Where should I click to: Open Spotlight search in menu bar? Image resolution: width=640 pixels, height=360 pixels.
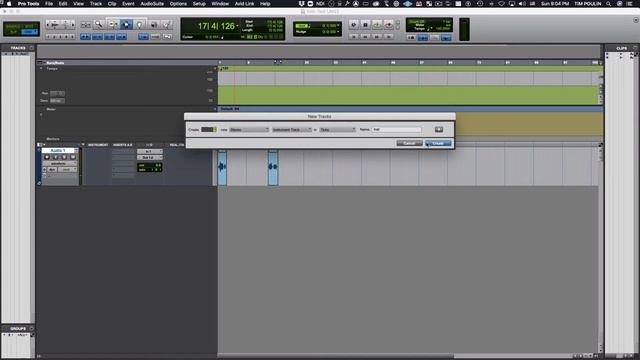[x=608, y=4]
